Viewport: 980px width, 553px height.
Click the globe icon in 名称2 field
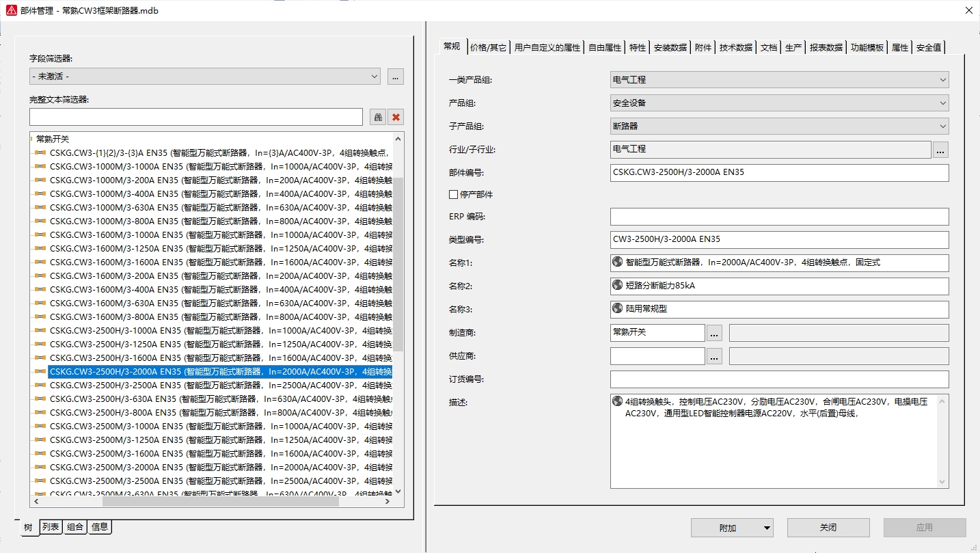coord(618,285)
